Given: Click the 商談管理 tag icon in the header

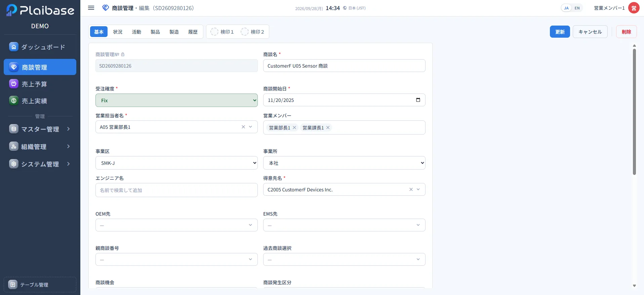Looking at the screenshot, I should tap(106, 8).
